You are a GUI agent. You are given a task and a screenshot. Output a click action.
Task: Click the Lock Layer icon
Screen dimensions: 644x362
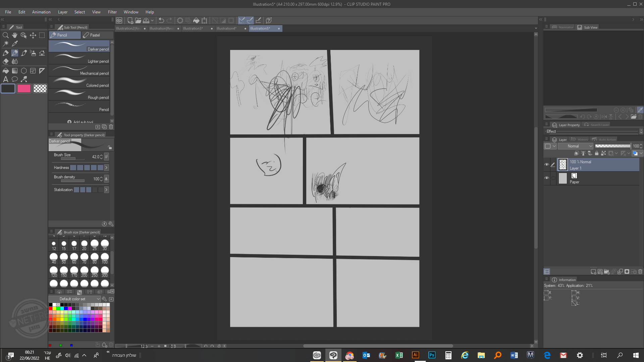pyautogui.click(x=597, y=154)
